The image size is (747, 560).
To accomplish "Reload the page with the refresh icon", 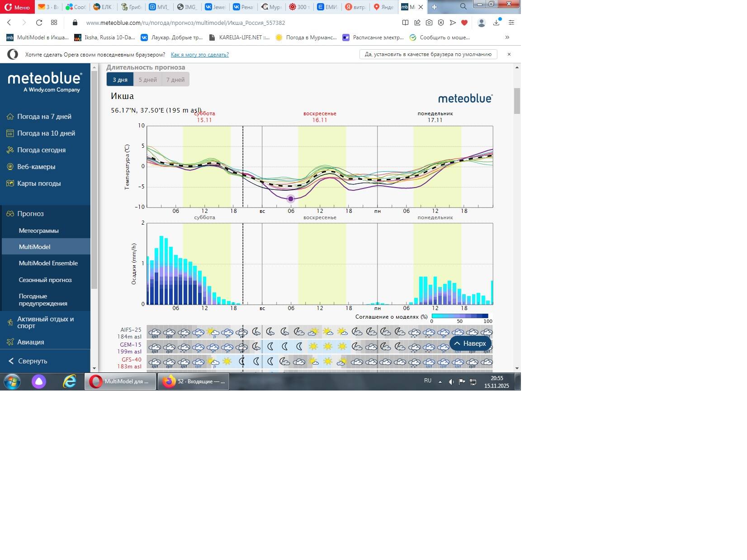I will pyautogui.click(x=39, y=23).
